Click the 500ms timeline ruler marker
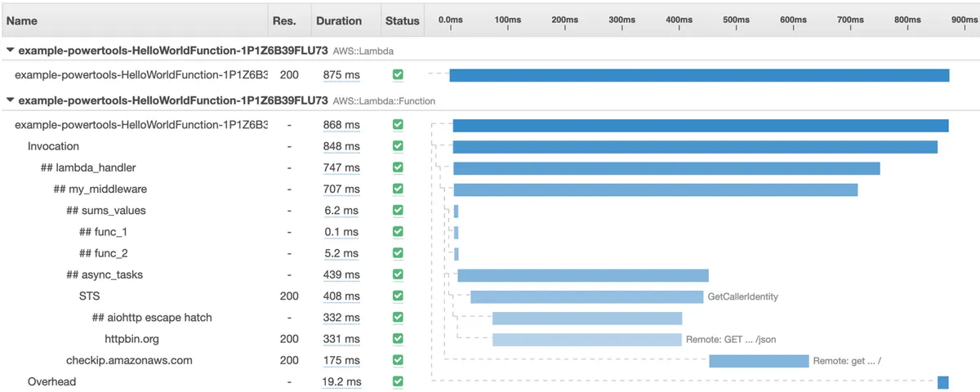Viewport: 980px width, 392px height. 736,20
